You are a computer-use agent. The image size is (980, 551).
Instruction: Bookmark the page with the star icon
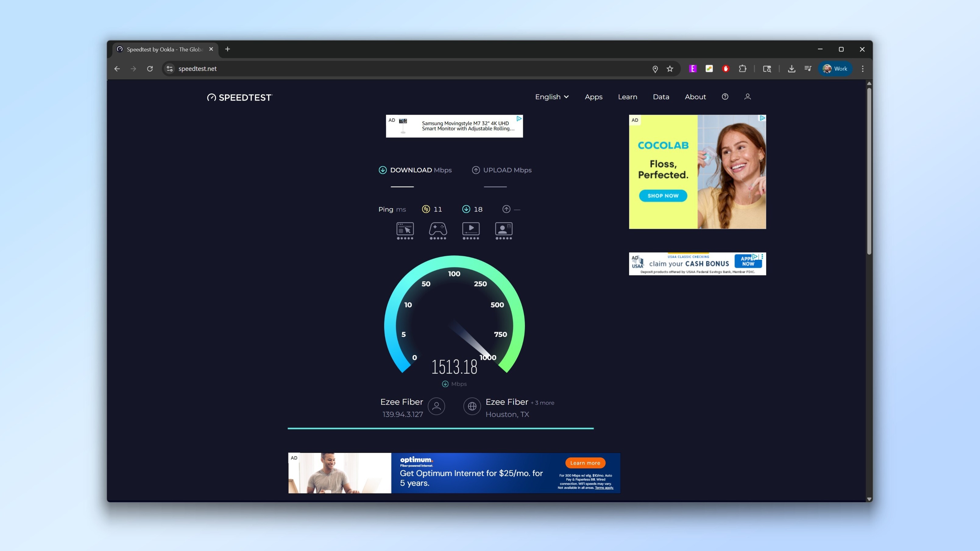[670, 69]
